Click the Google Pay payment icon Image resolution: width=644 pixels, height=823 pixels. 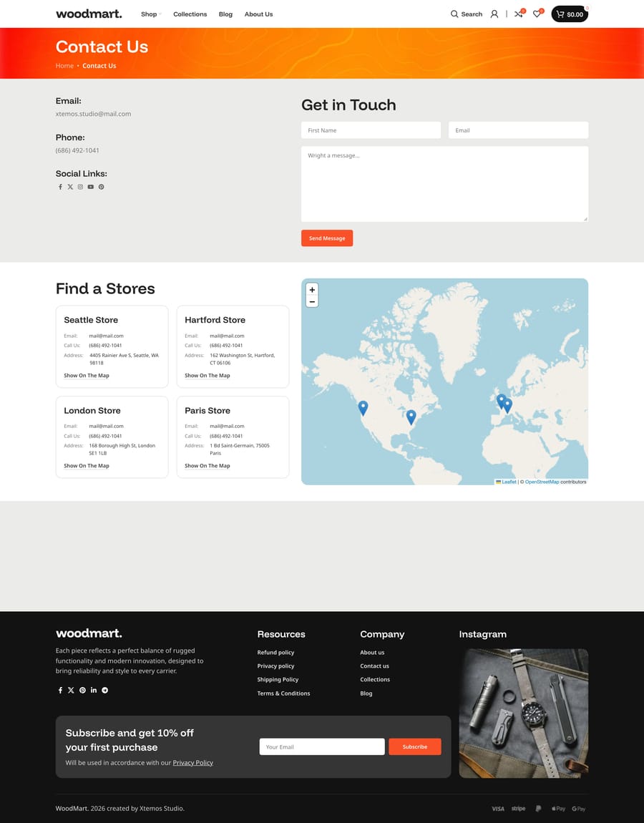click(578, 809)
